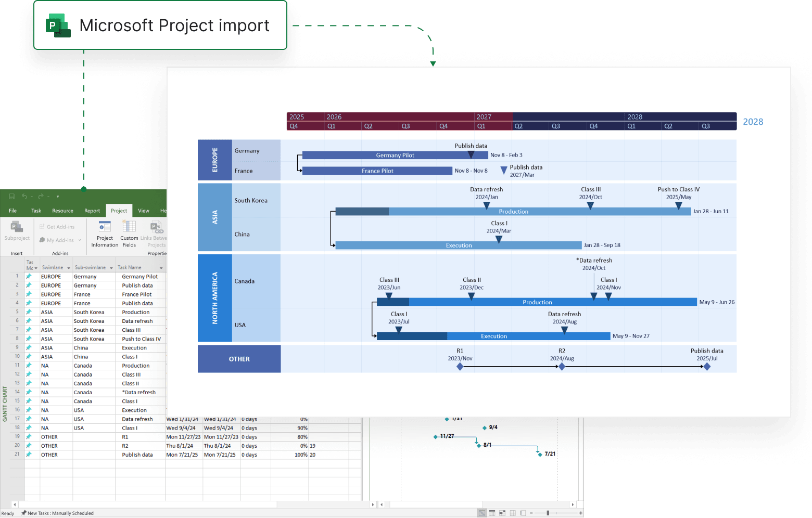Select the Project ribbon tab
812x518 pixels.
pos(119,211)
